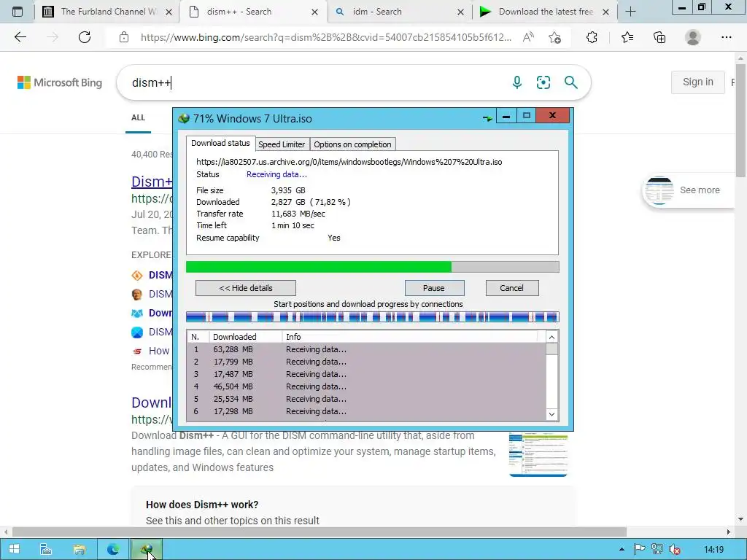Viewport: 747px width, 560px height.
Task: Open the browser profile avatar
Action: click(x=692, y=37)
